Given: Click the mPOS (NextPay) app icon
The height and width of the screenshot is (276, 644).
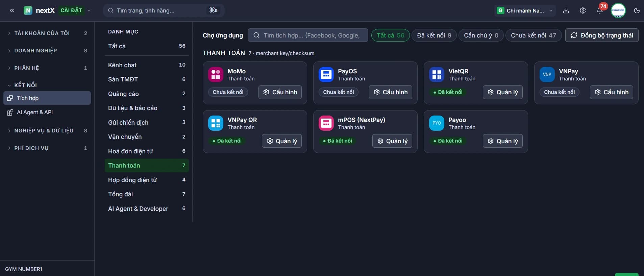Looking at the screenshot, I should [x=326, y=123].
